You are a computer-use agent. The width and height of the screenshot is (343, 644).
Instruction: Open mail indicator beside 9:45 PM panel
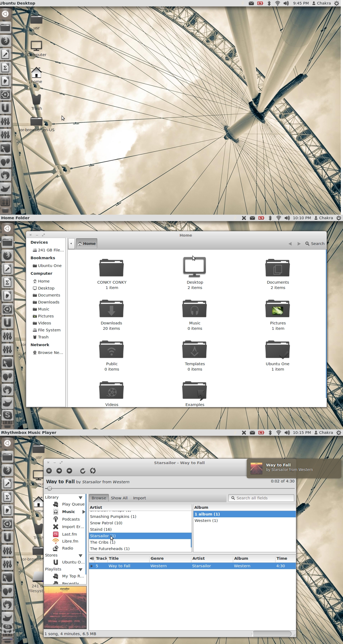click(251, 3)
